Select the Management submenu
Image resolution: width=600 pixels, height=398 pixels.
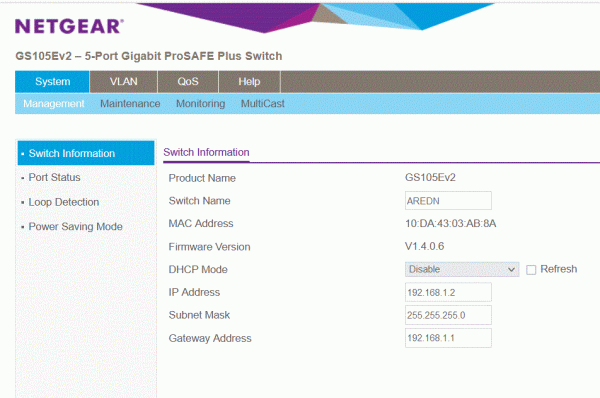(x=54, y=104)
